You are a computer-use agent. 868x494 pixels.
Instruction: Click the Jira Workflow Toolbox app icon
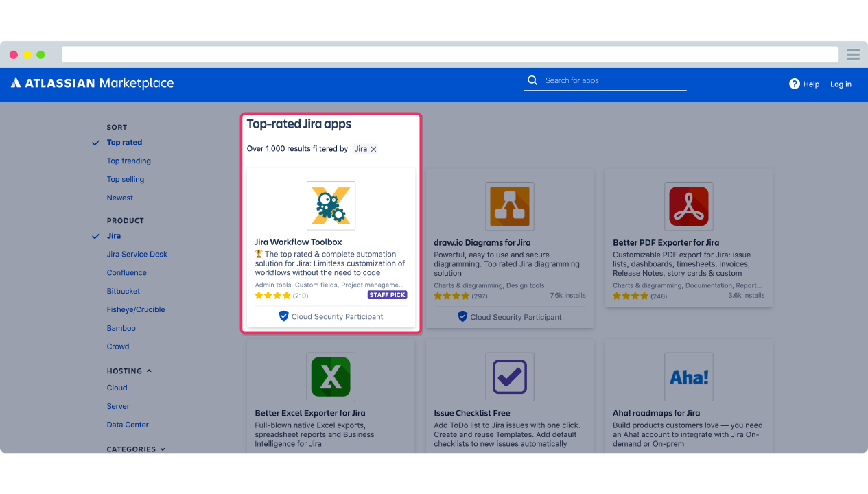coord(331,205)
